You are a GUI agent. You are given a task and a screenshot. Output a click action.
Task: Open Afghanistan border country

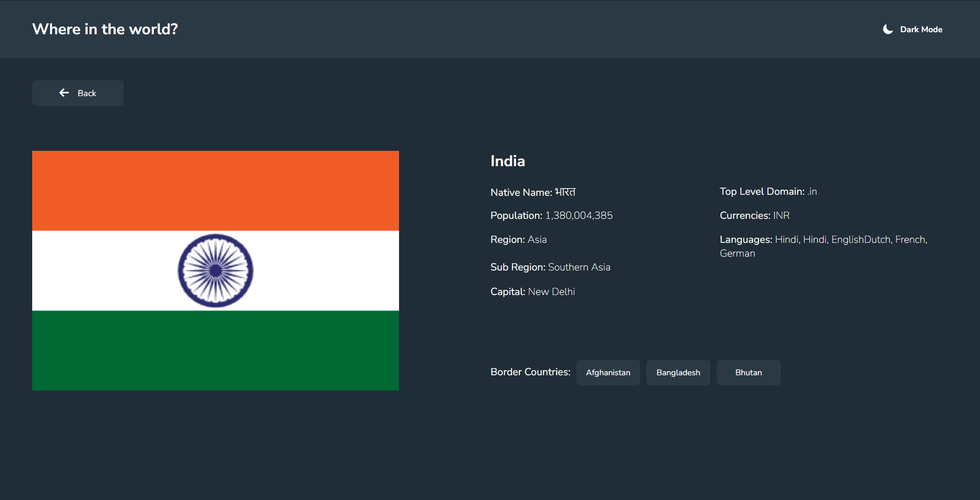pos(608,372)
